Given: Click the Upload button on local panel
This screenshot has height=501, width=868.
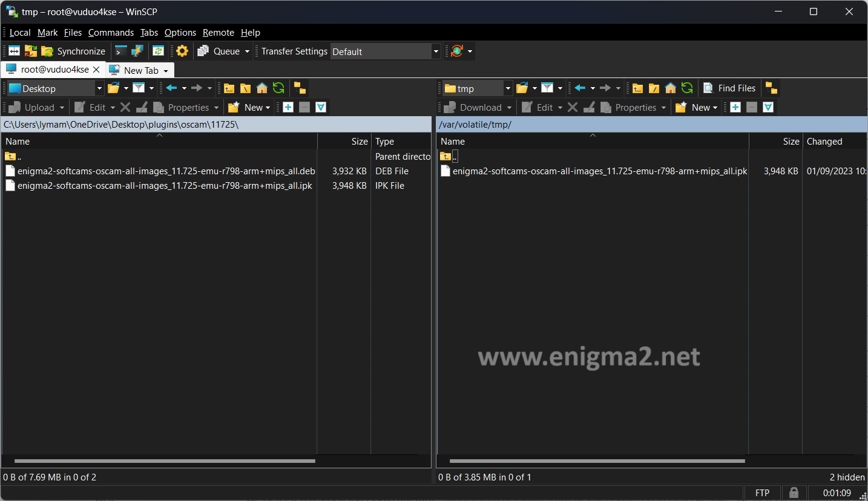Looking at the screenshot, I should [35, 108].
